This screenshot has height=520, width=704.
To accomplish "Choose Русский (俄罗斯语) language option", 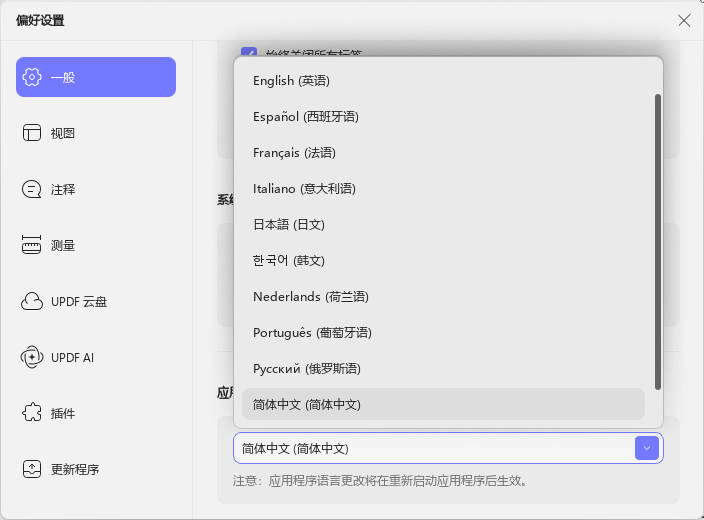I will [x=444, y=369].
